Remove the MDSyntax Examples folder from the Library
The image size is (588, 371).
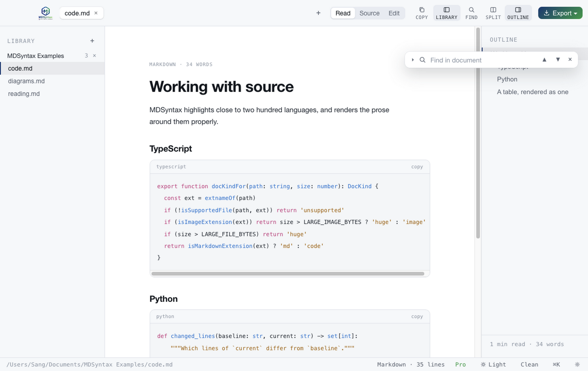click(94, 56)
